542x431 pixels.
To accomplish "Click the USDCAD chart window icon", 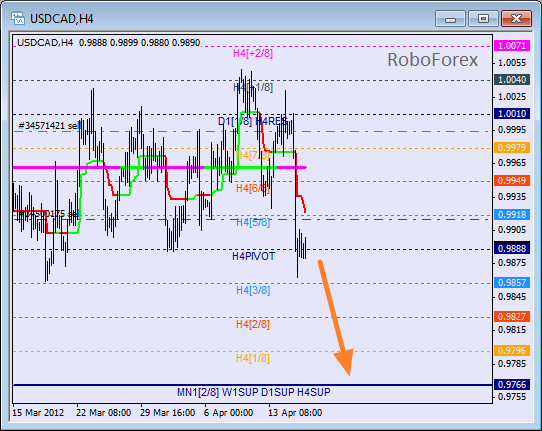I will click(x=18, y=18).
